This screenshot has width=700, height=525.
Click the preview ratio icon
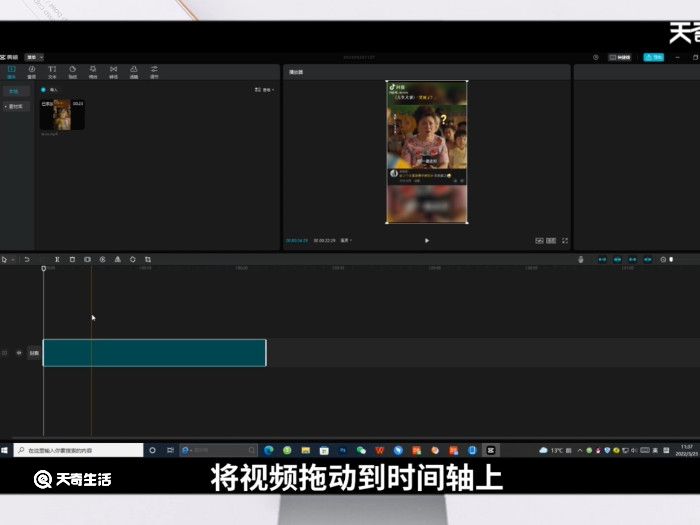pos(551,241)
